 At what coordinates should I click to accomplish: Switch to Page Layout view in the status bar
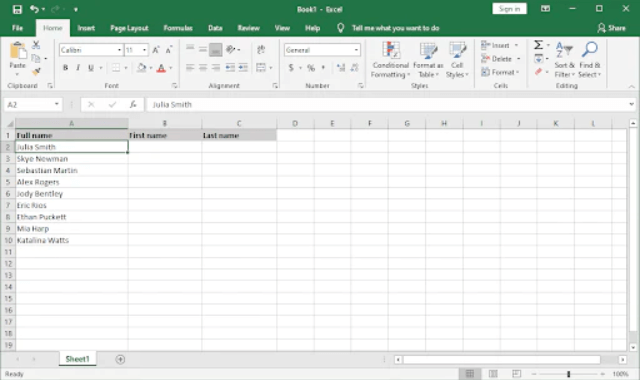493,373
